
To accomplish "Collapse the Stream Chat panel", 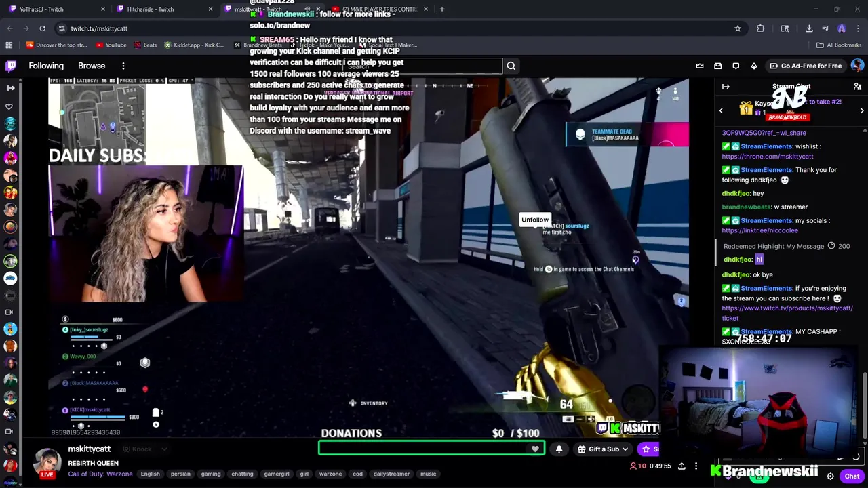I will [x=726, y=87].
